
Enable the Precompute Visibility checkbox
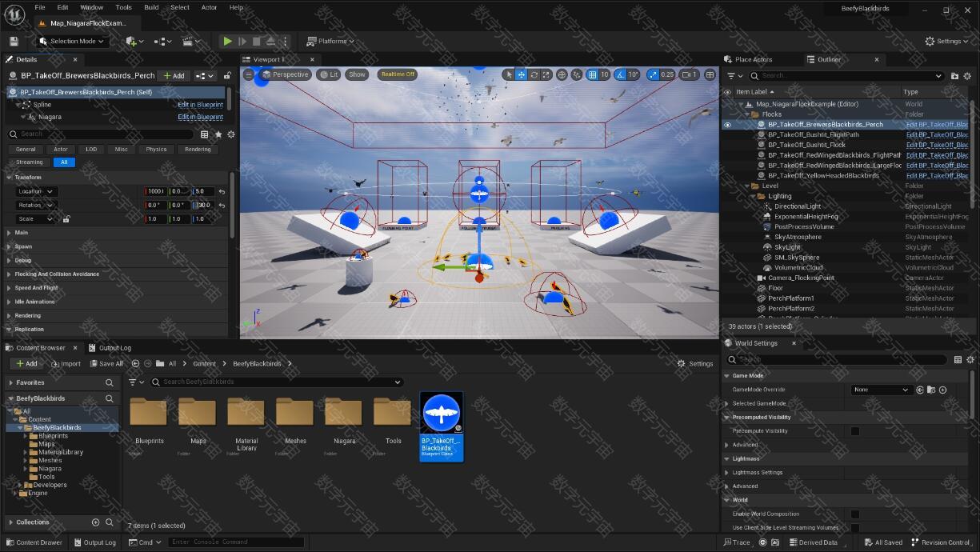coord(854,431)
